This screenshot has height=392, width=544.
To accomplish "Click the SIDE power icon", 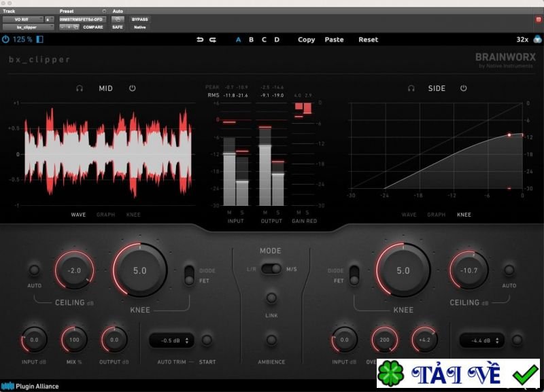I will coord(464,88).
